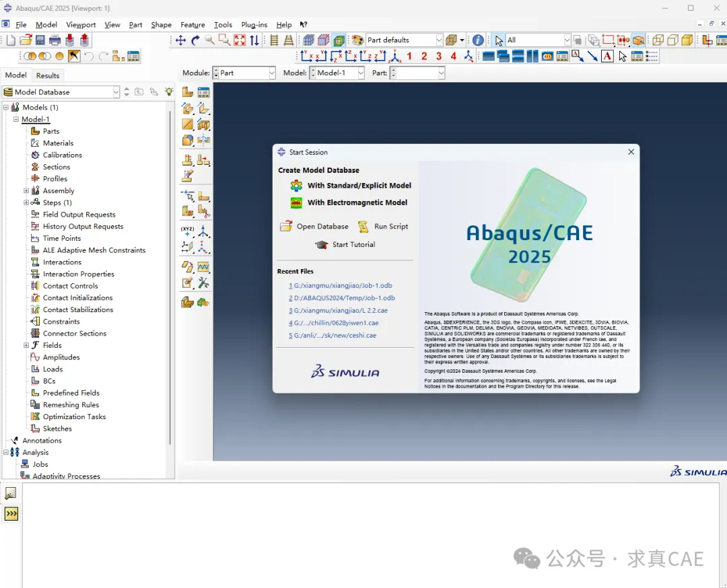Open the Feature menu
Screen dimensions: 727x588
click(x=193, y=25)
